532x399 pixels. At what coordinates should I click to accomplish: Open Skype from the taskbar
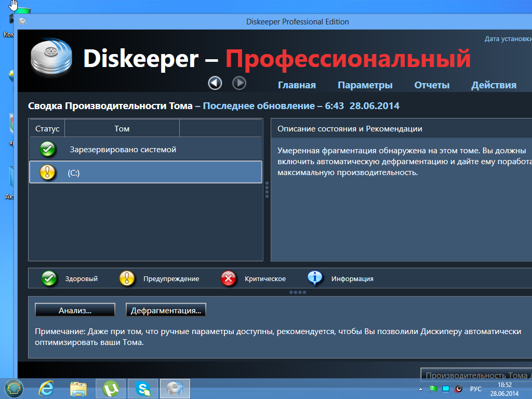pos(143,389)
